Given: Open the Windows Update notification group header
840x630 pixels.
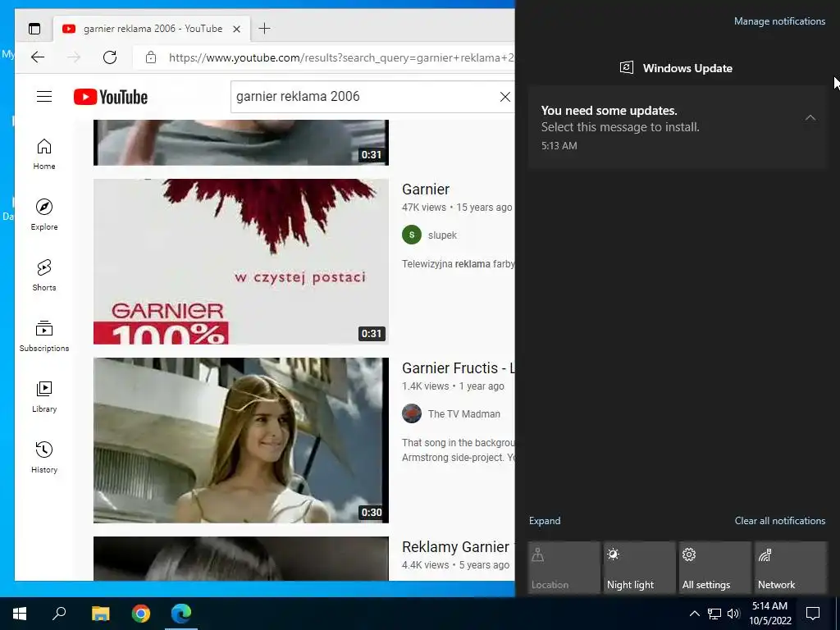Looking at the screenshot, I should [677, 68].
